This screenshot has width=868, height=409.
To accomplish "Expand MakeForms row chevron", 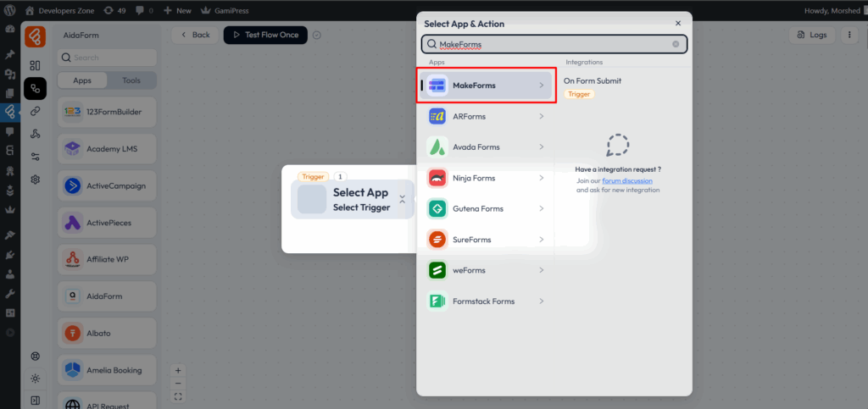I will (542, 86).
